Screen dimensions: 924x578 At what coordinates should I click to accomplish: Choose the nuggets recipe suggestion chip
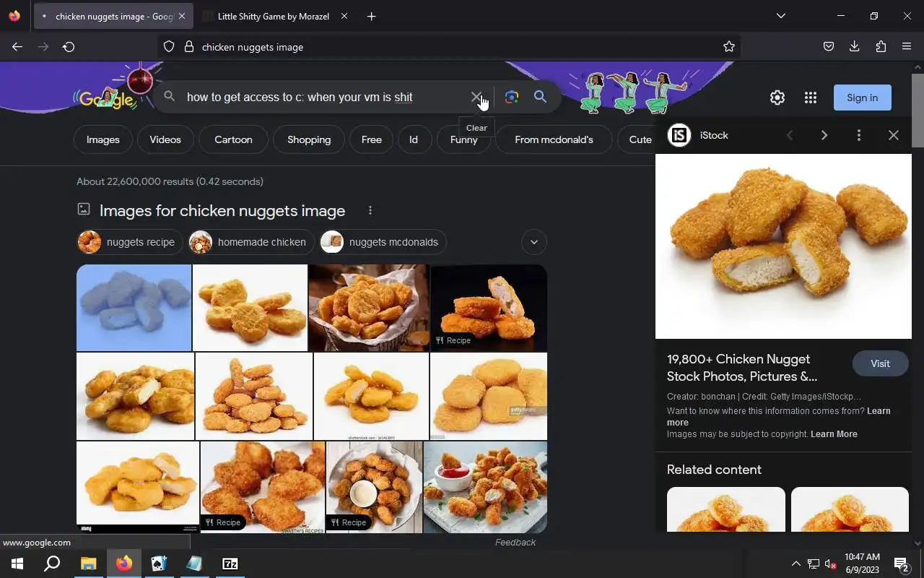(x=130, y=242)
